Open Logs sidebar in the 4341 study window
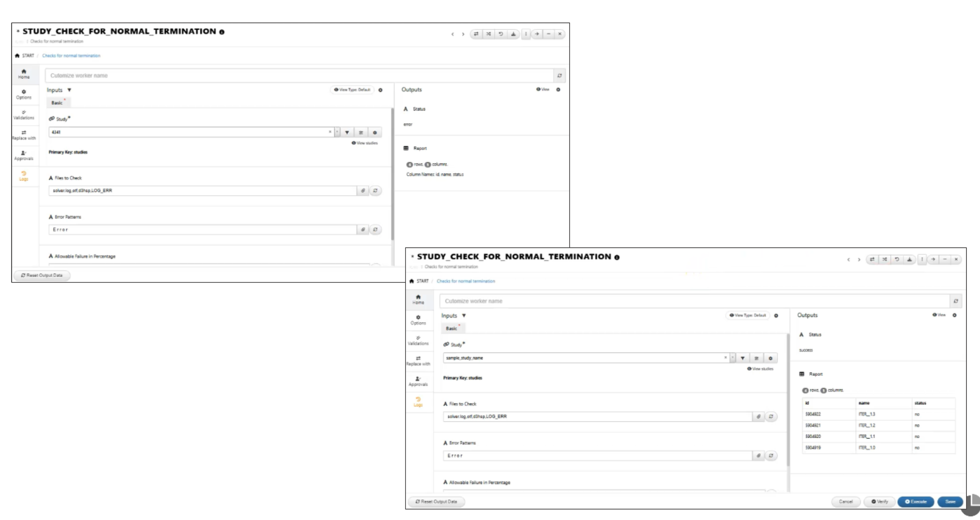 click(24, 176)
